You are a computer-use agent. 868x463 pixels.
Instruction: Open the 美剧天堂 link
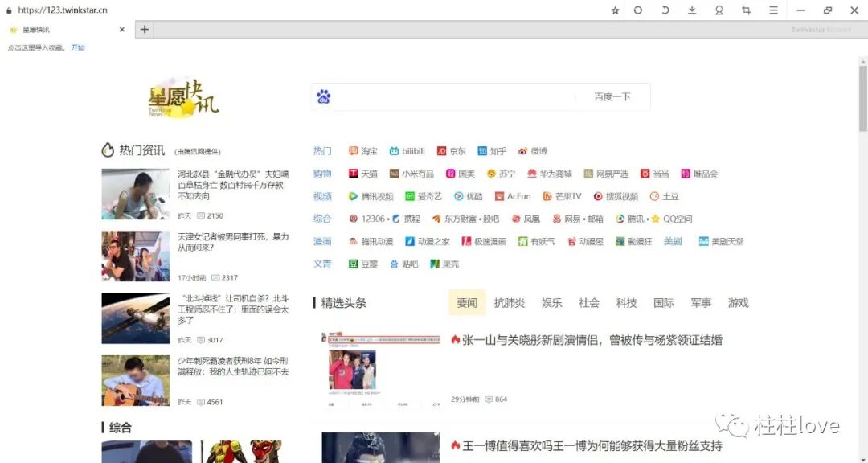point(721,242)
